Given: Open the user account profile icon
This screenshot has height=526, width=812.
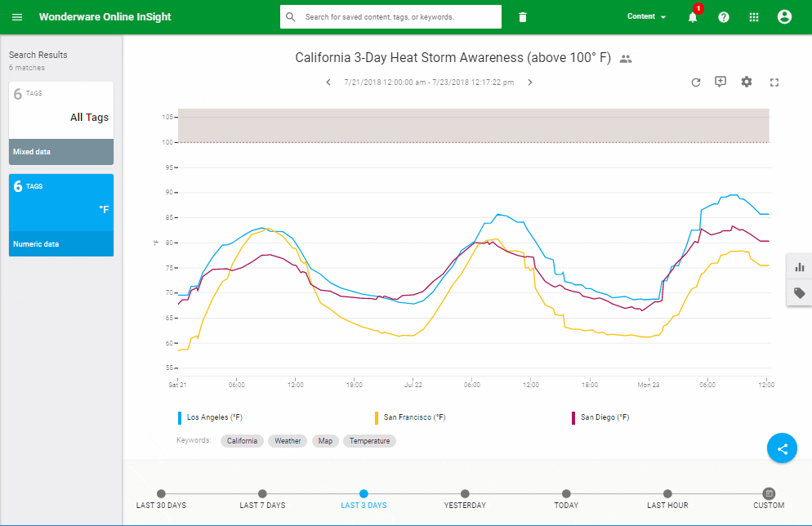Looking at the screenshot, I should click(x=784, y=16).
